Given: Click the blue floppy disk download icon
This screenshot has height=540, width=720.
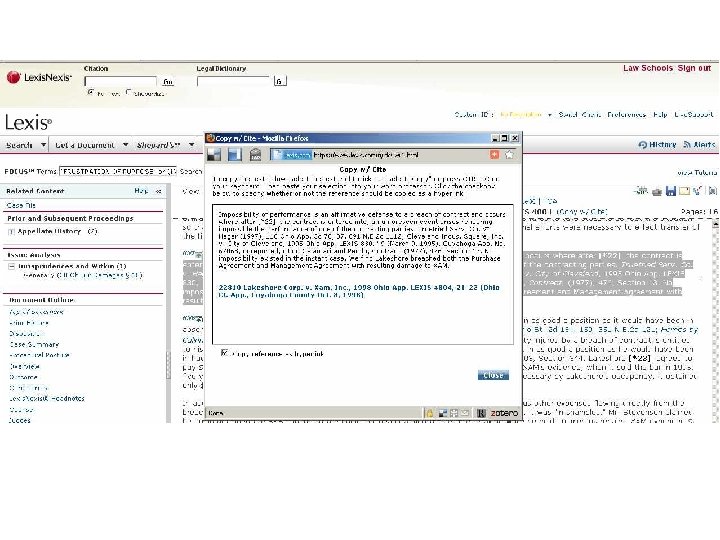Looking at the screenshot, I should click(671, 191).
